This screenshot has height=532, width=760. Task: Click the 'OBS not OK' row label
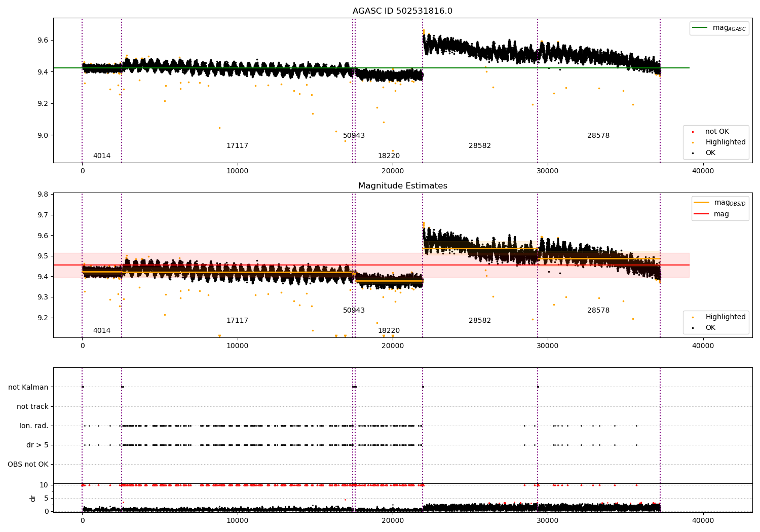tap(28, 465)
